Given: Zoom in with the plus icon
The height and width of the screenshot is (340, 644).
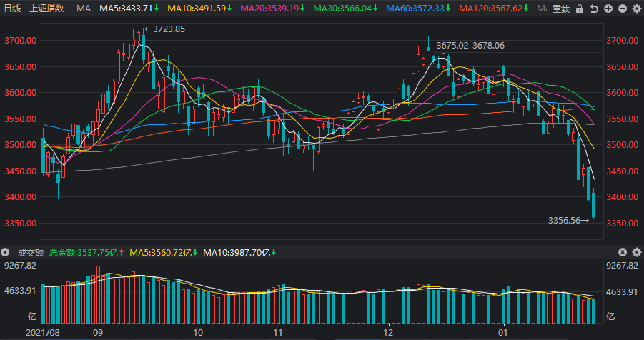Looking at the screenshot, I should click(608, 9).
